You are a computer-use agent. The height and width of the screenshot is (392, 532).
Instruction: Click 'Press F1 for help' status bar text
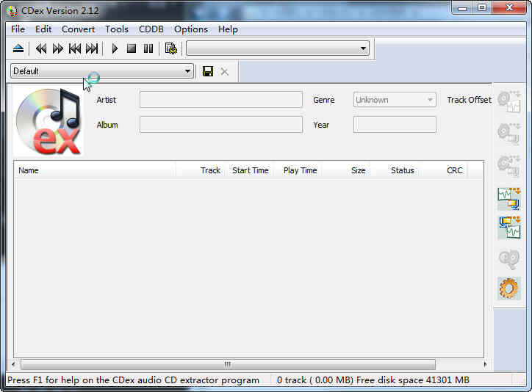coord(133,380)
